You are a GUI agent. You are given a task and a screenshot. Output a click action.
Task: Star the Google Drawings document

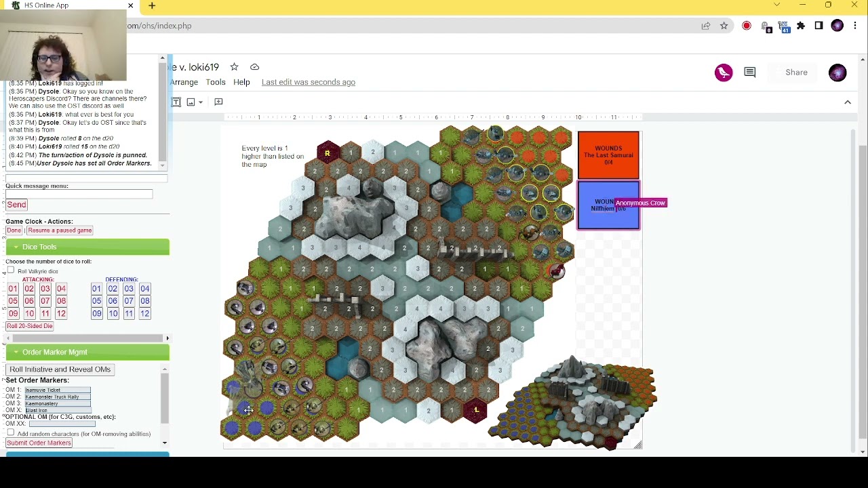[234, 67]
